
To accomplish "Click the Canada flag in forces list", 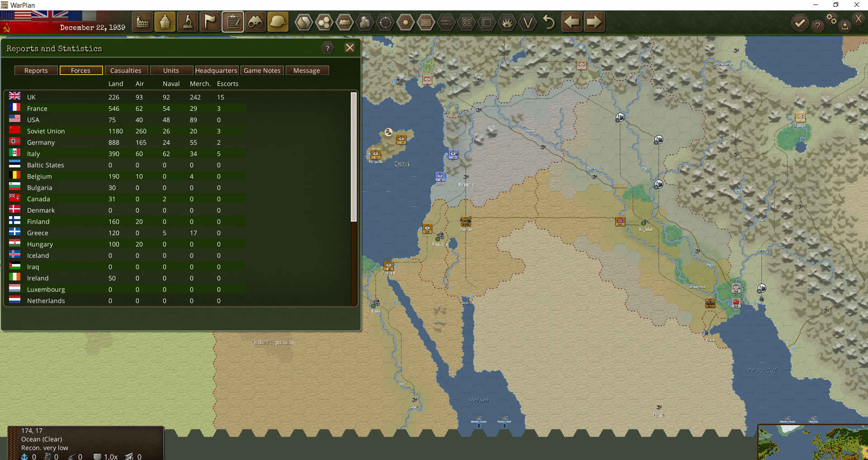I will click(x=15, y=198).
